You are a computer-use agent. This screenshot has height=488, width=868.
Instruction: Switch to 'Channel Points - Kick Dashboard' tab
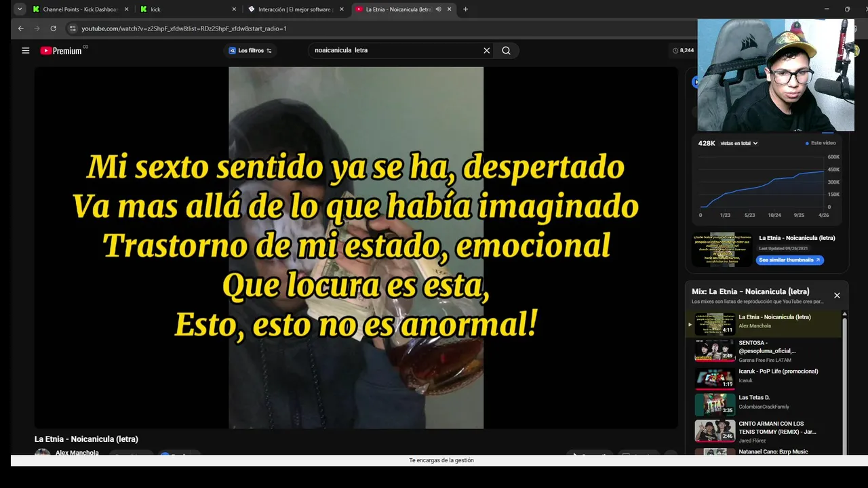(80, 9)
